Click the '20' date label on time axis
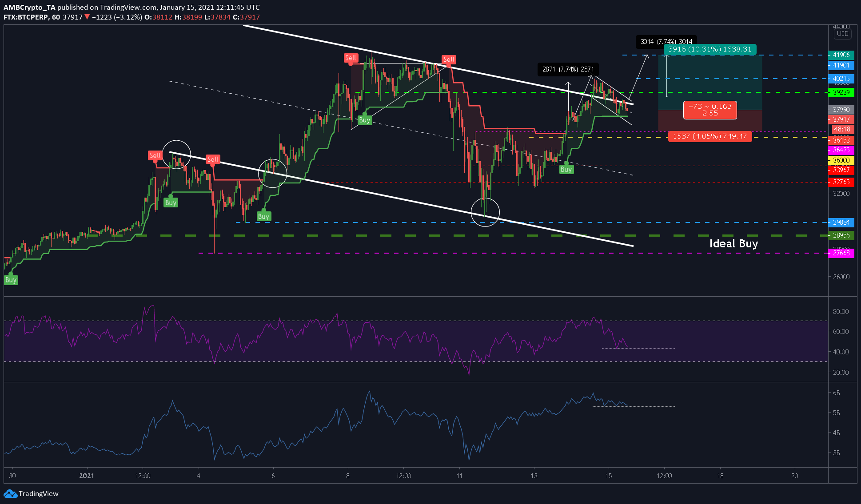This screenshot has width=861, height=504. [x=795, y=476]
